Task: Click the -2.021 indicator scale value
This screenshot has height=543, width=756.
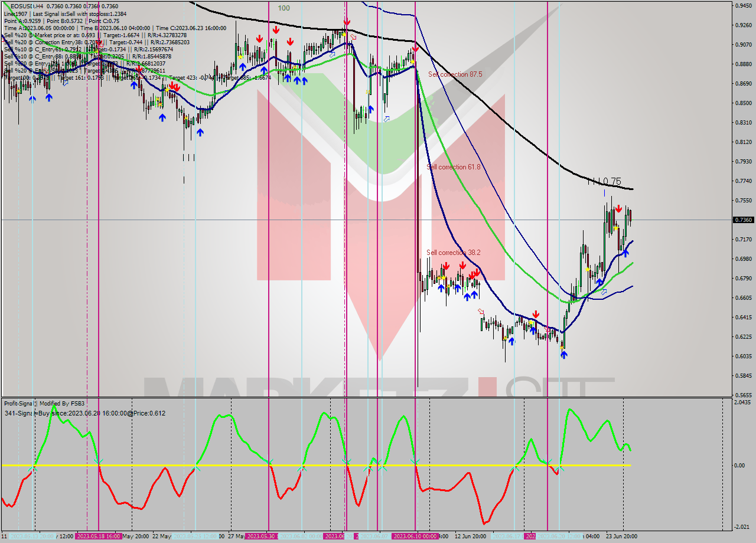Action: coord(742,528)
